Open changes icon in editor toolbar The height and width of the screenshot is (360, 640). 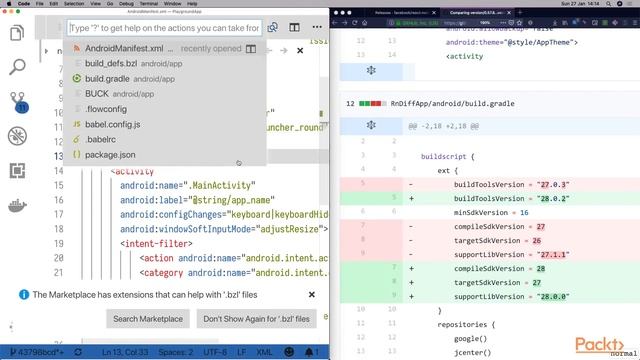tap(273, 27)
